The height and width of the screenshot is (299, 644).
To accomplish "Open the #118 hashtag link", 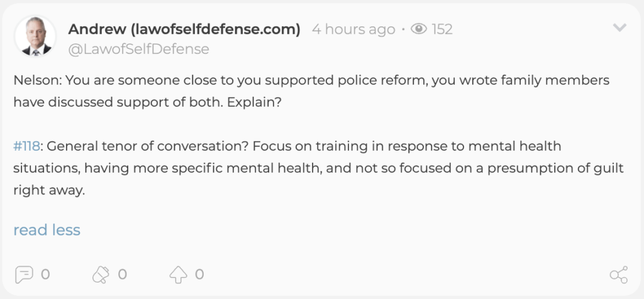I will coord(26,146).
